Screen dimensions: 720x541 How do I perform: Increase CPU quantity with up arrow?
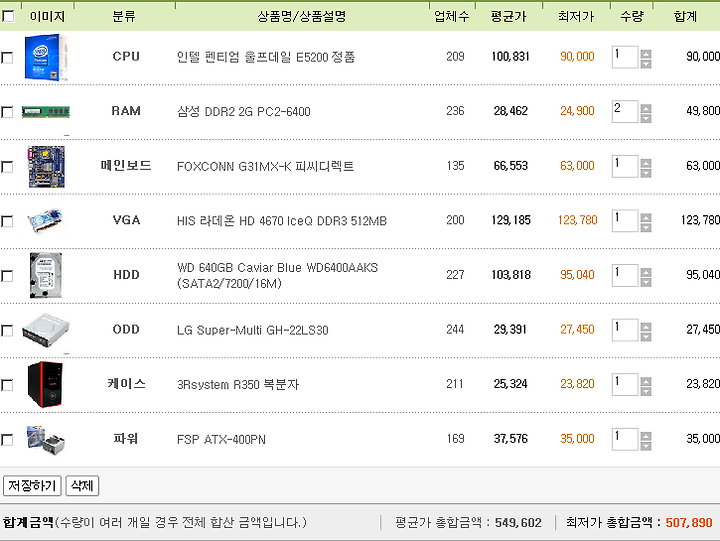[646, 53]
